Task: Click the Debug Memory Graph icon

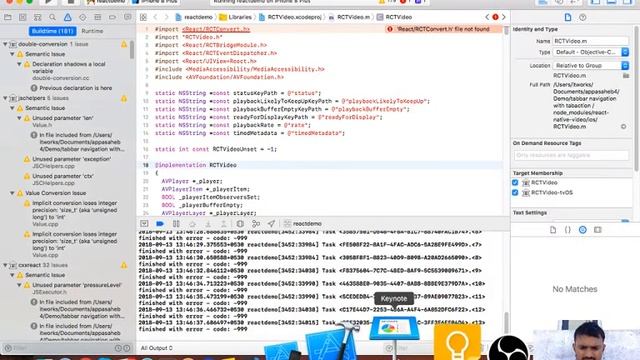Action: point(256,224)
